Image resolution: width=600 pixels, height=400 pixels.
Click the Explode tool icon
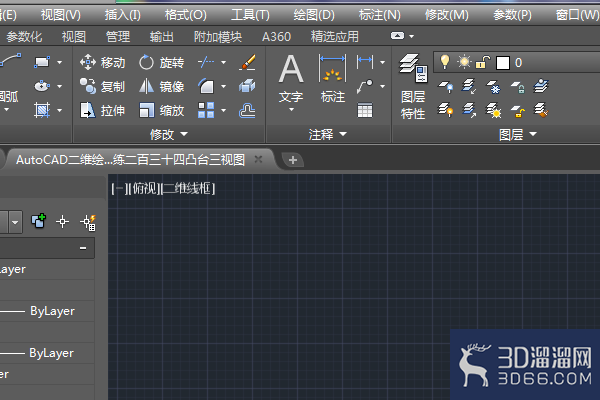pyautogui.click(x=247, y=86)
